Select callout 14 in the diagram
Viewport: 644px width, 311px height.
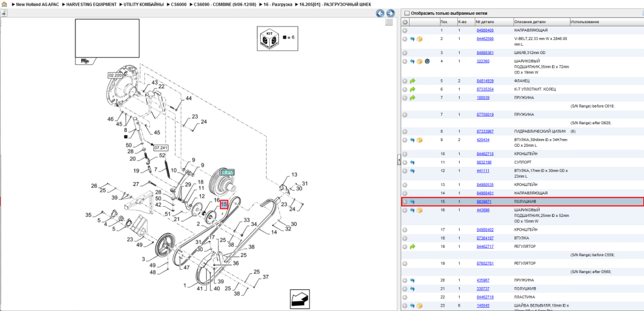[274, 232]
